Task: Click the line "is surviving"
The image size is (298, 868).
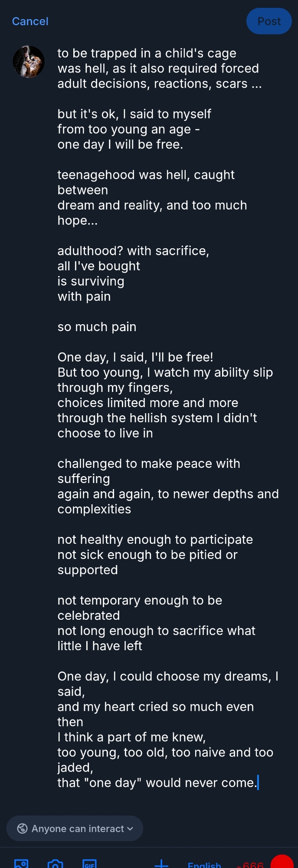Action: pos(91,281)
